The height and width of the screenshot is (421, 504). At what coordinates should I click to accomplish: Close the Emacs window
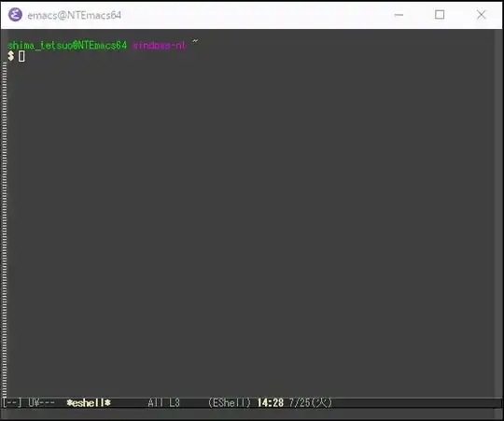482,15
